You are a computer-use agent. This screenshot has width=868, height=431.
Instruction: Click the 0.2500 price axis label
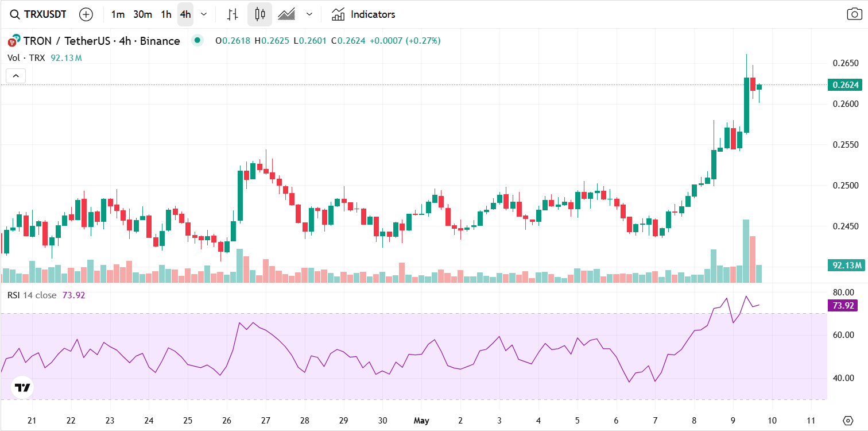tap(845, 186)
